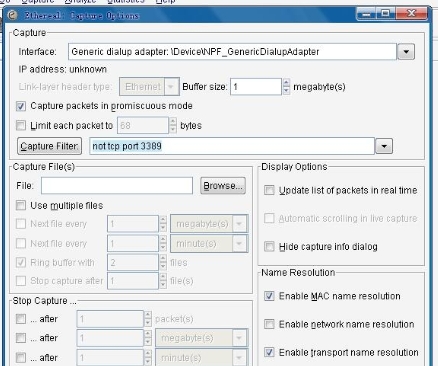The image size is (438, 366).
Task: Enable stop after packet(s) checkbox
Action: (21, 319)
